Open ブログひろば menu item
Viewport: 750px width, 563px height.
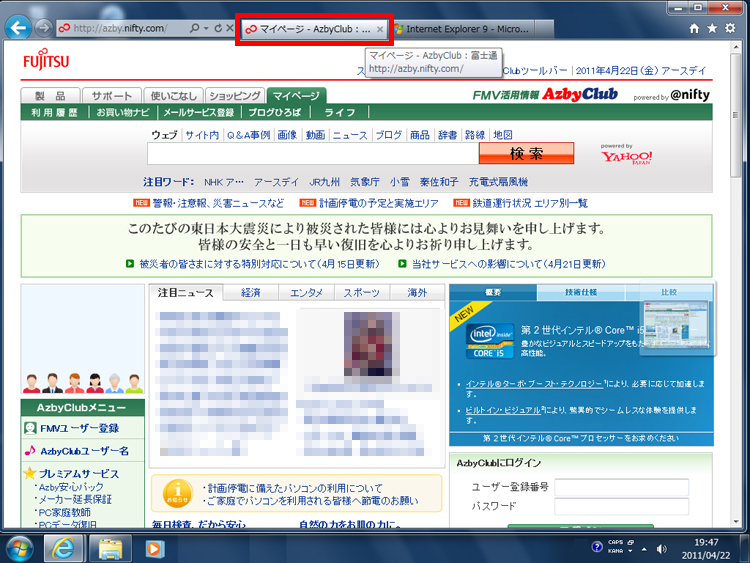275,112
